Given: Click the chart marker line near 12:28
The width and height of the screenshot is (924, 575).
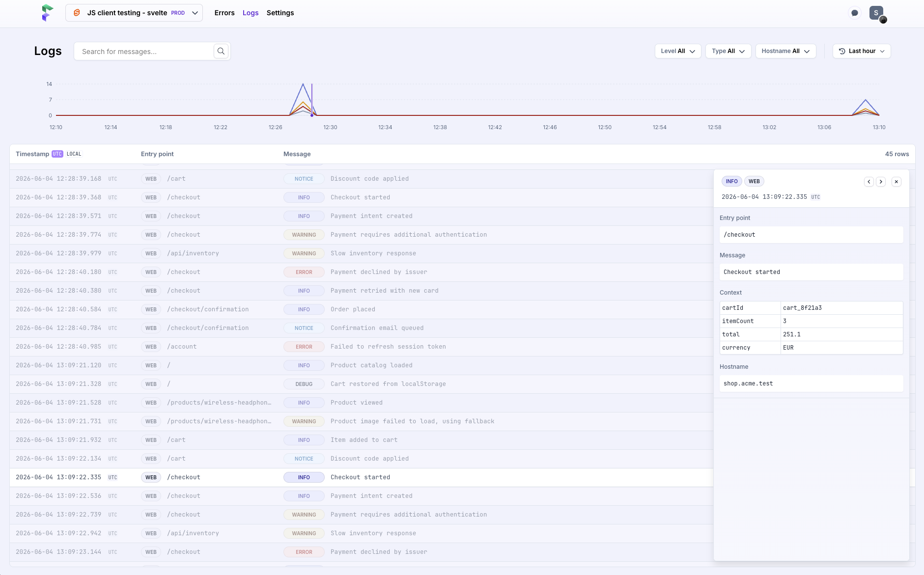Looking at the screenshot, I should (x=312, y=100).
